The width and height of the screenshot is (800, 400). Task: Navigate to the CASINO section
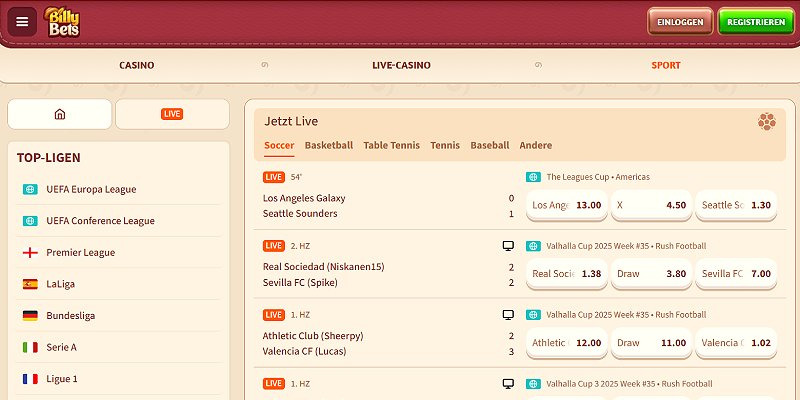click(137, 66)
